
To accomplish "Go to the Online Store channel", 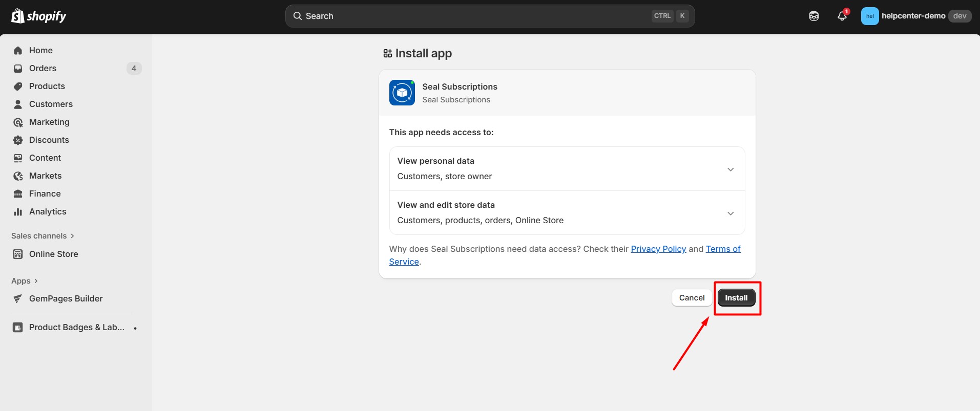I will [x=53, y=254].
